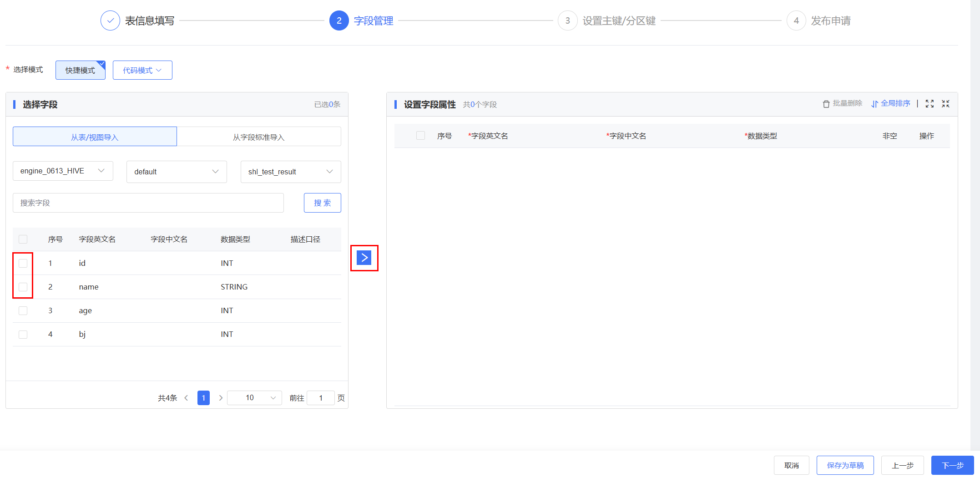Click step 4 circle for 发布申请
Image resolution: width=980 pixels, height=478 pixels.
[x=796, y=20]
